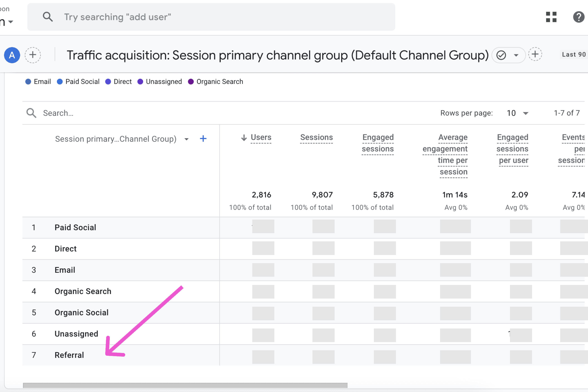
Task: Click the horizontal scrollbar below the table
Action: 185,385
